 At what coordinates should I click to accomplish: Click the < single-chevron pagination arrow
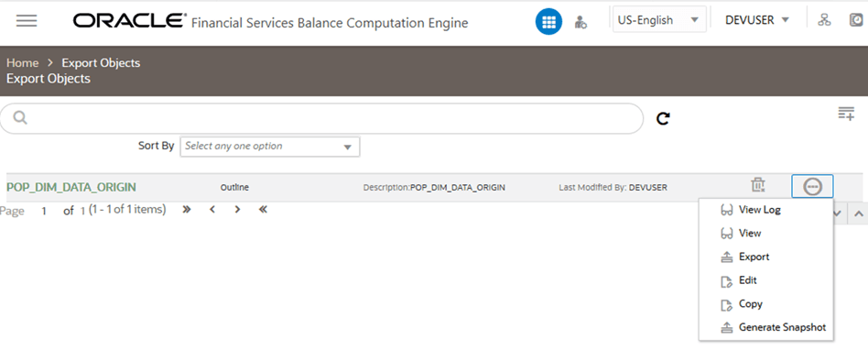212,209
